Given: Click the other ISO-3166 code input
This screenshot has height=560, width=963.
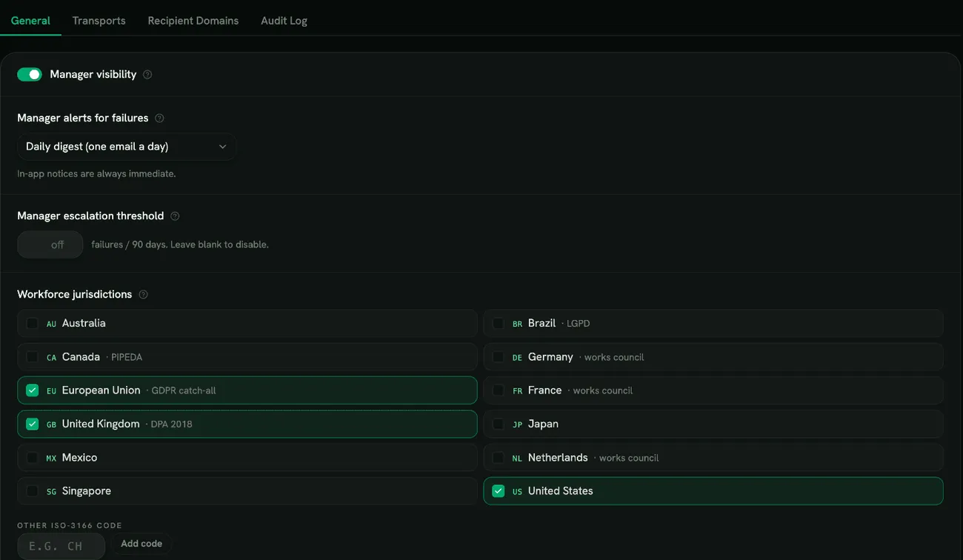Looking at the screenshot, I should pyautogui.click(x=61, y=547).
